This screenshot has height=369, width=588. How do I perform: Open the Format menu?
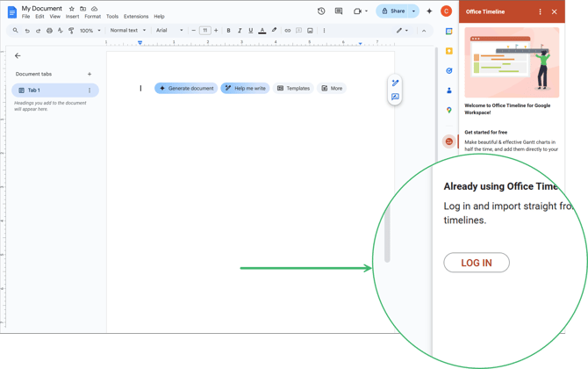point(93,17)
